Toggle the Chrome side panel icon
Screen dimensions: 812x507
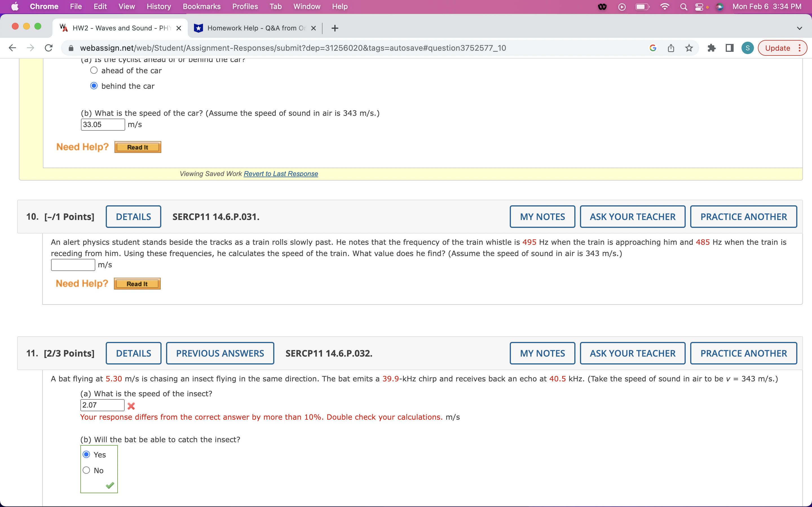[x=729, y=48]
